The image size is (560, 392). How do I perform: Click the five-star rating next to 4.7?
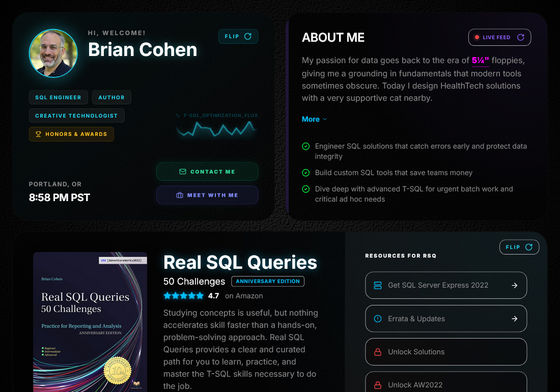click(183, 295)
